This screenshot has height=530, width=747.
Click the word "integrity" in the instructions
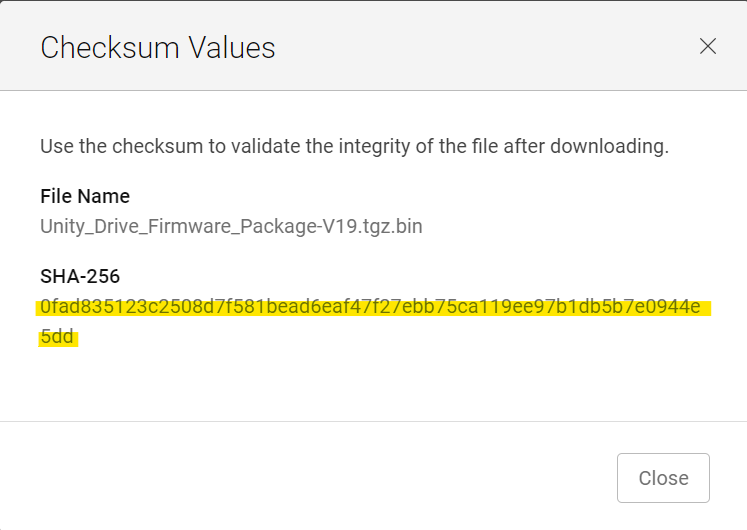click(x=397, y=146)
